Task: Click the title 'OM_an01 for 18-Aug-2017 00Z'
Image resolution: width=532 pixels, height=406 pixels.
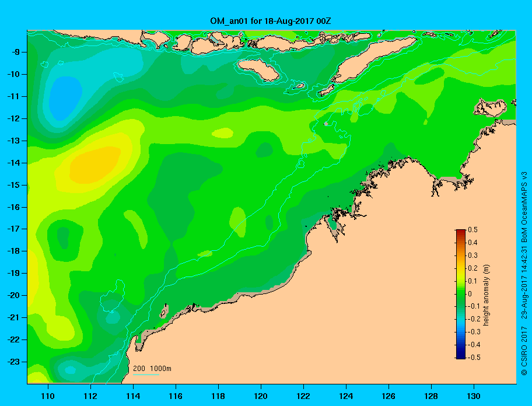Action: point(271,22)
